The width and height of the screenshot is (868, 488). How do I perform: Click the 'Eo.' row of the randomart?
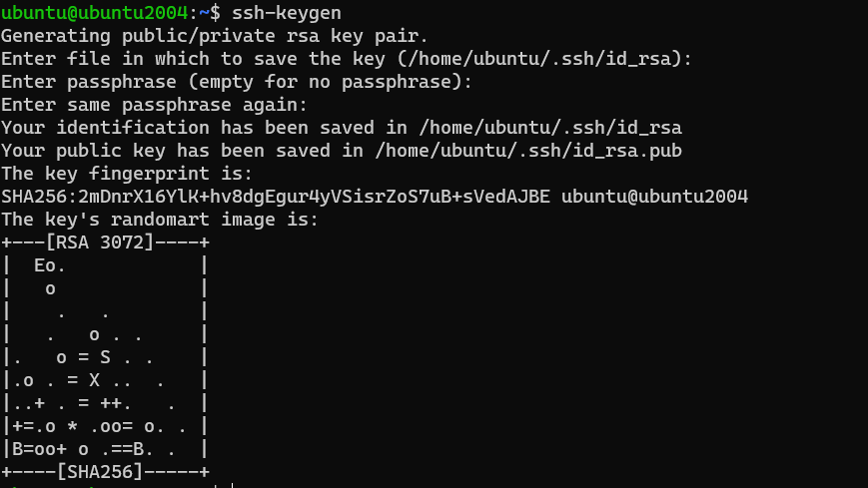(105, 265)
